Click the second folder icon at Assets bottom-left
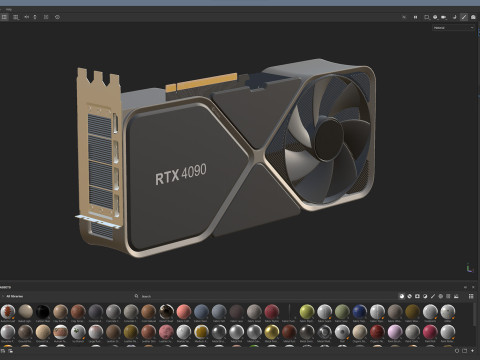The height and width of the screenshot is (360, 480). (x=10, y=351)
